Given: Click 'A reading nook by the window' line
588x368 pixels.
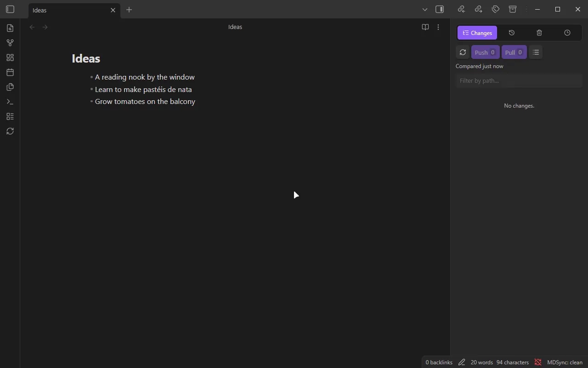Looking at the screenshot, I should click(145, 77).
